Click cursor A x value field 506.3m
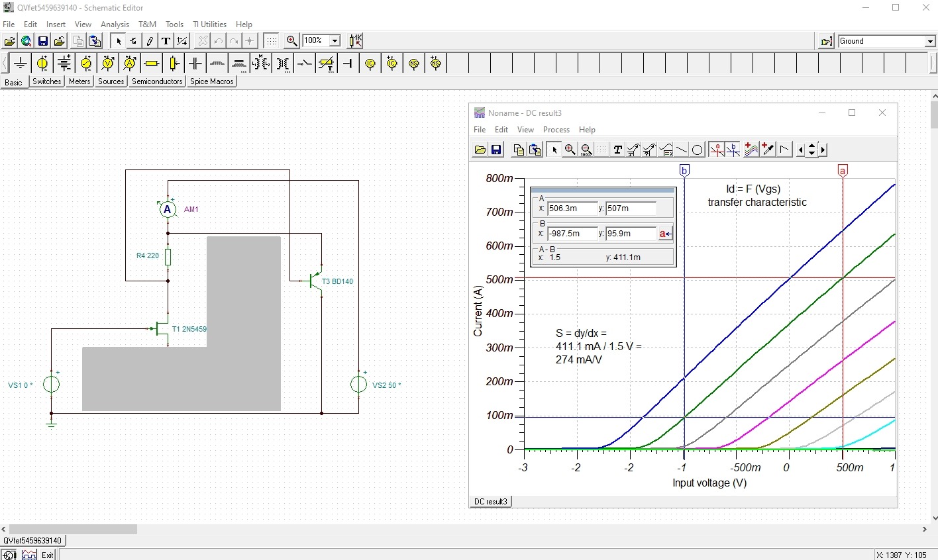Image resolution: width=938 pixels, height=560 pixels. (572, 209)
